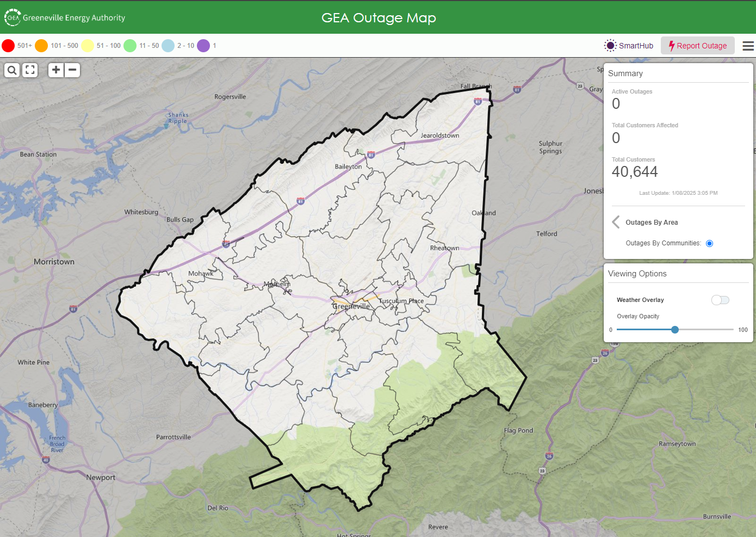The width and height of the screenshot is (756, 537).
Task: Zoom in using the plus map control
Action: click(55, 70)
